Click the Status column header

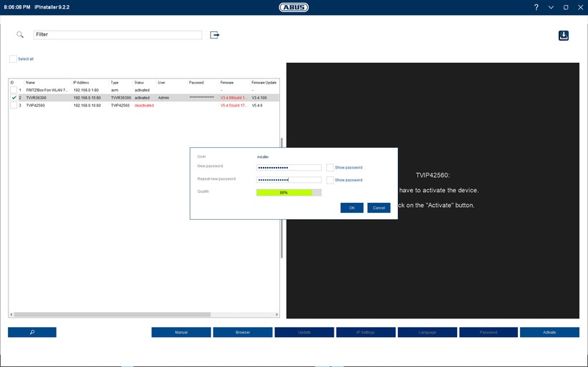coord(139,83)
